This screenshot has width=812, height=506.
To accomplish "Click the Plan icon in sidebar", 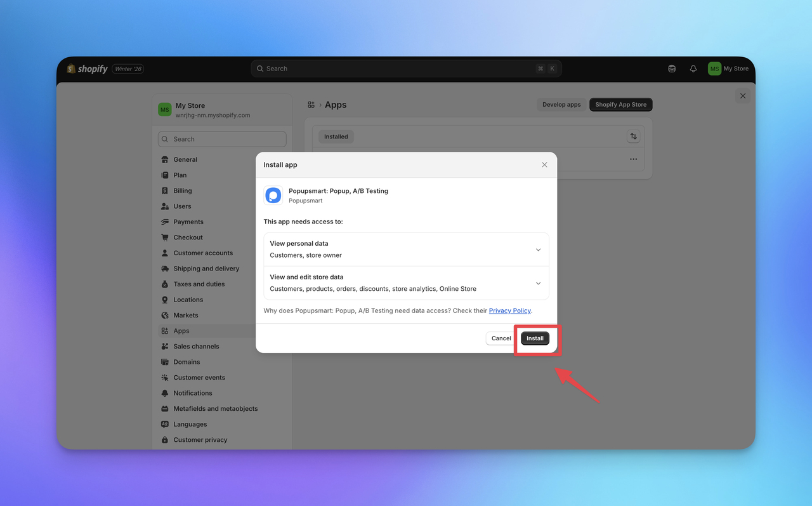I will pyautogui.click(x=165, y=175).
